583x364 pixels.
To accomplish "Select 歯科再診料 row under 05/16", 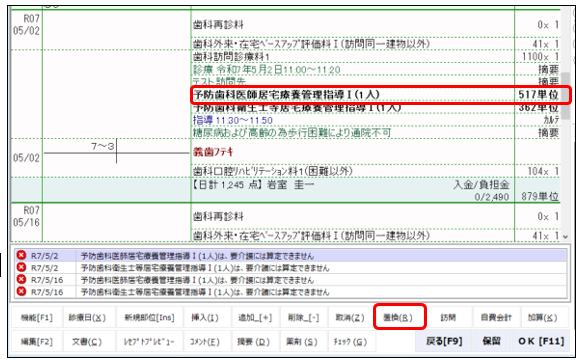I will pyautogui.click(x=376, y=216).
